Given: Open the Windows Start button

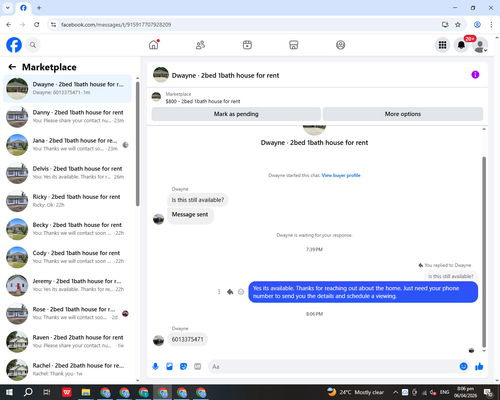Looking at the screenshot, I should (x=9, y=392).
